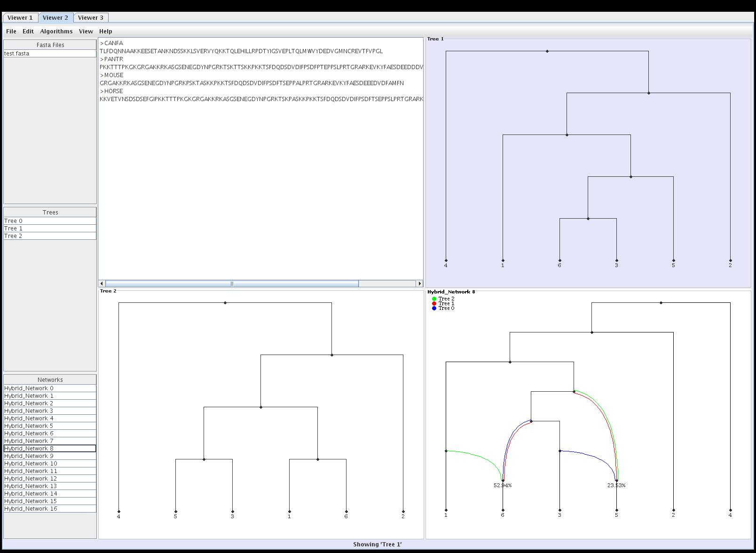
Task: Click the horizontal scrollbar thumb in sequence view
Action: (232, 284)
